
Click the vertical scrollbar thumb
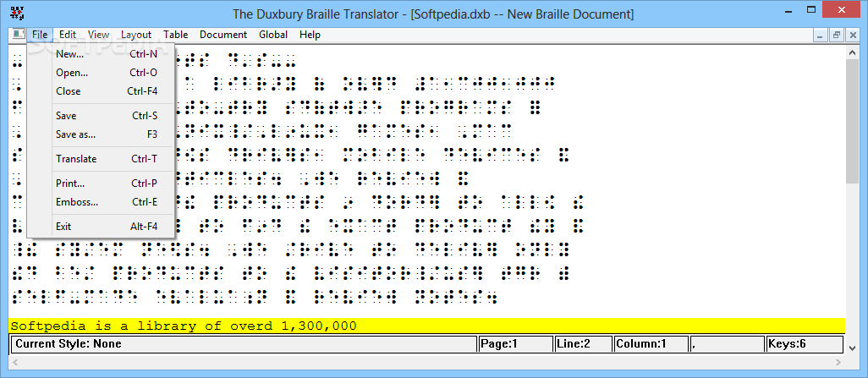point(853,122)
